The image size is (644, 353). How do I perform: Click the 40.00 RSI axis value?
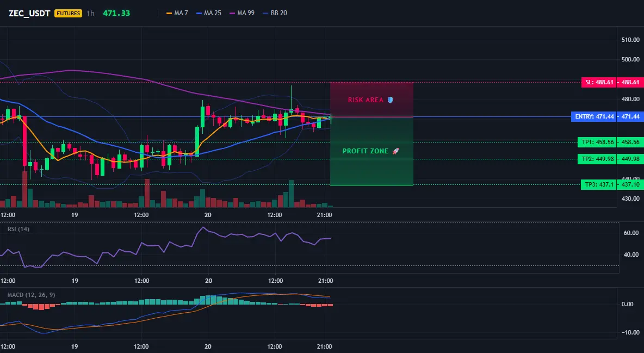[x=631, y=255]
